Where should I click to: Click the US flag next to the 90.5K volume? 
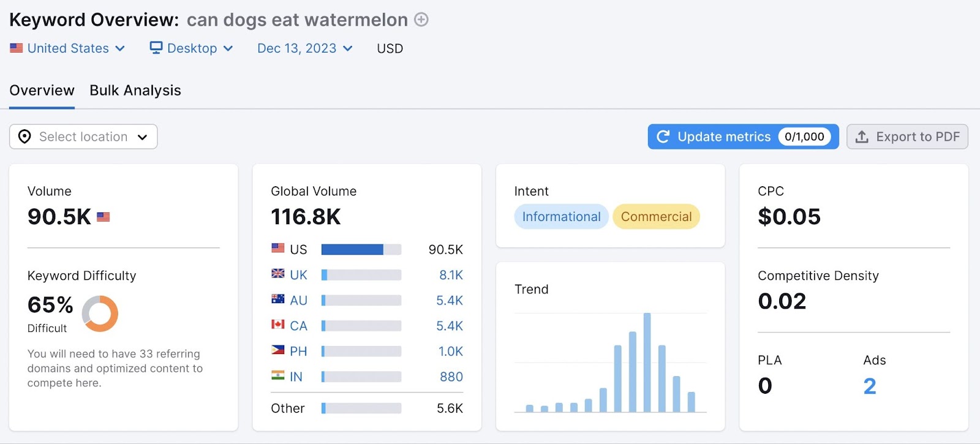[x=103, y=216]
